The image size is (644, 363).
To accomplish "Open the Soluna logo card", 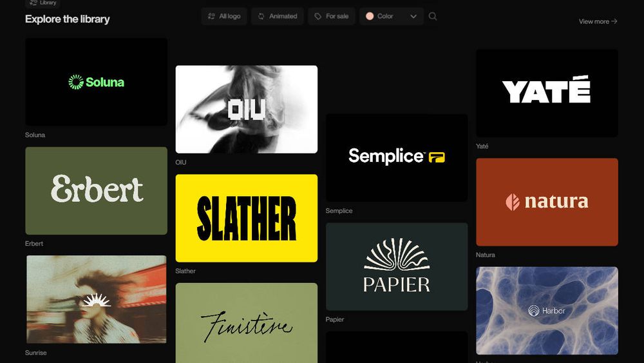I will coord(96,82).
